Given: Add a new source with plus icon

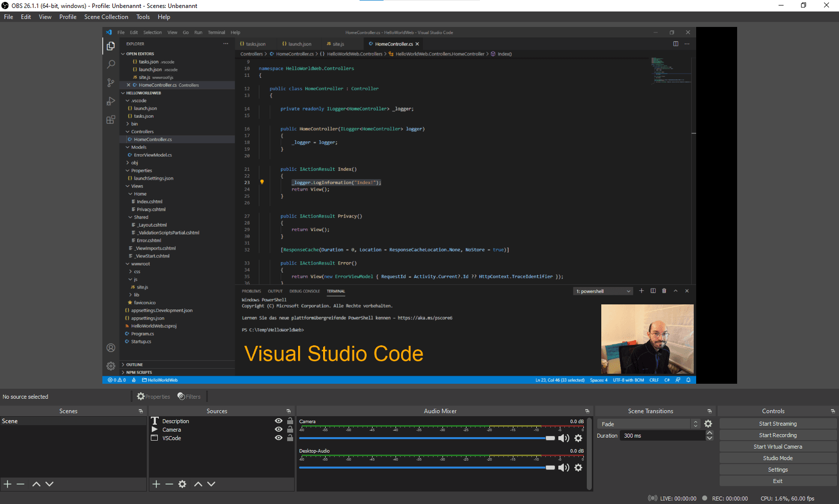Looking at the screenshot, I should coord(156,484).
